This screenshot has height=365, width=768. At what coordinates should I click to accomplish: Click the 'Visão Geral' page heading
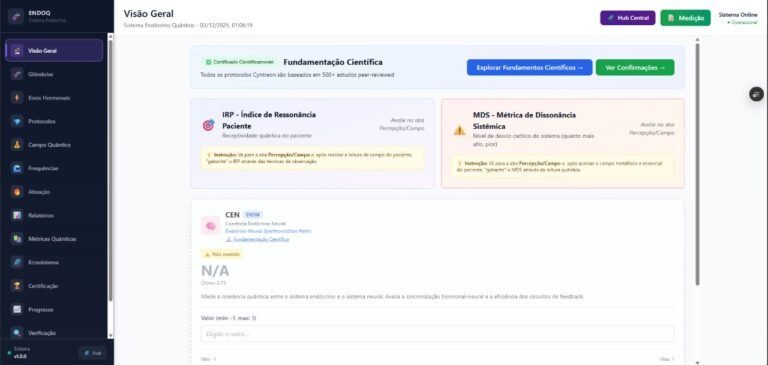pyautogui.click(x=148, y=14)
